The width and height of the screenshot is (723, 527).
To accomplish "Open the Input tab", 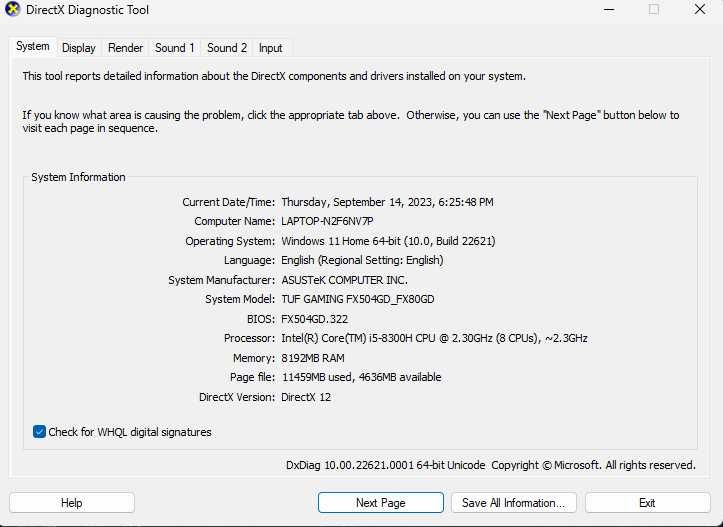I will 270,48.
